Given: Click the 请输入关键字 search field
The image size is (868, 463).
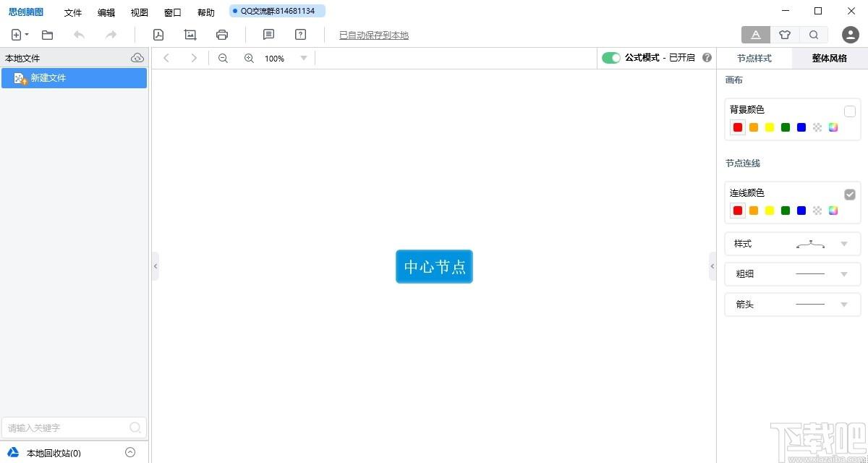Looking at the screenshot, I should (67, 428).
